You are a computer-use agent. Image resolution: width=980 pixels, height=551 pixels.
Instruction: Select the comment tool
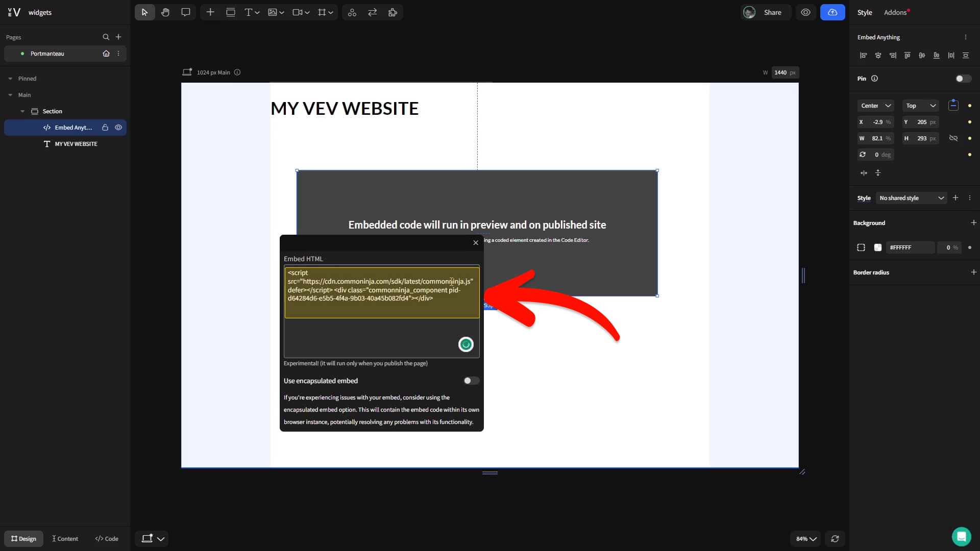(186, 12)
